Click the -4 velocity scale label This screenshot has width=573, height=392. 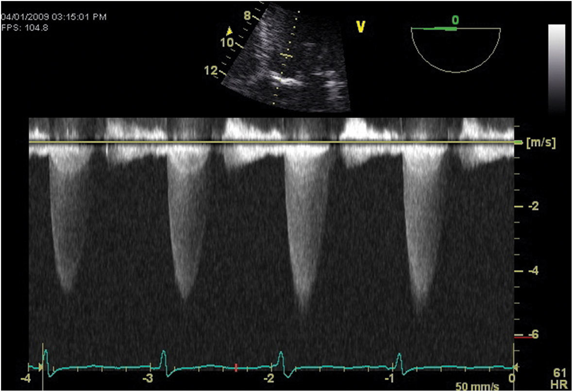530,271
